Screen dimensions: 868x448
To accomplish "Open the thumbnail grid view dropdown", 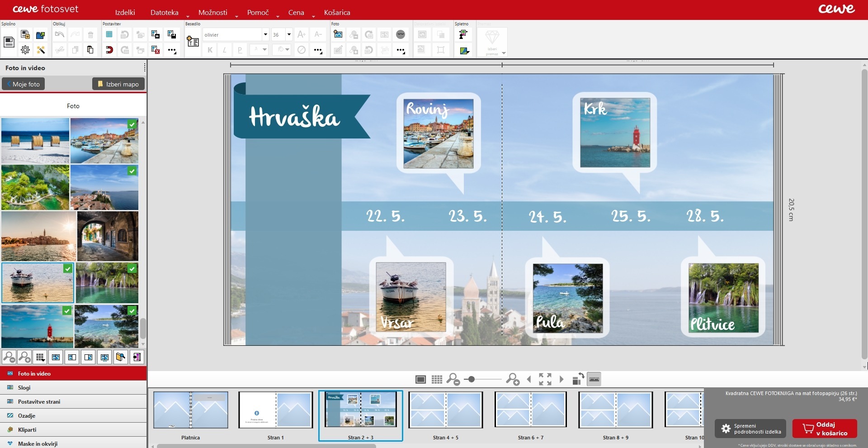I will (40, 357).
